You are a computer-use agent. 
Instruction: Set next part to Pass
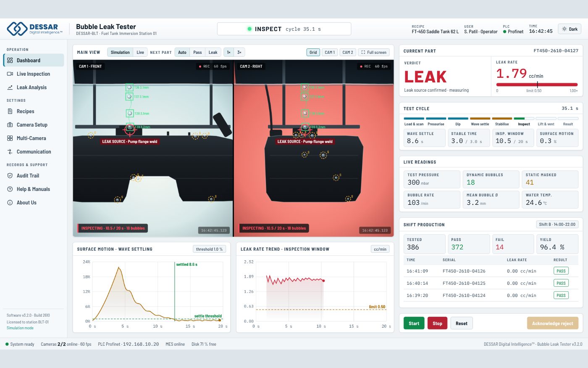pyautogui.click(x=197, y=52)
